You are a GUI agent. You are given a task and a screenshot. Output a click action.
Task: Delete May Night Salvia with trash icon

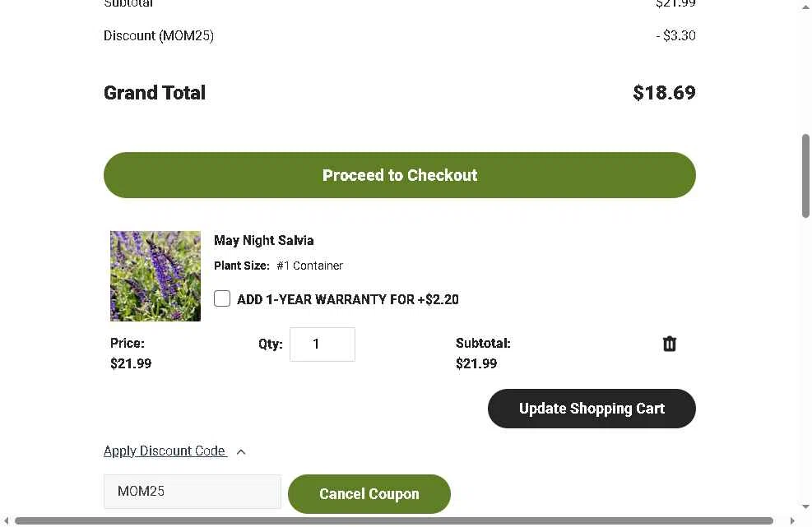point(670,344)
